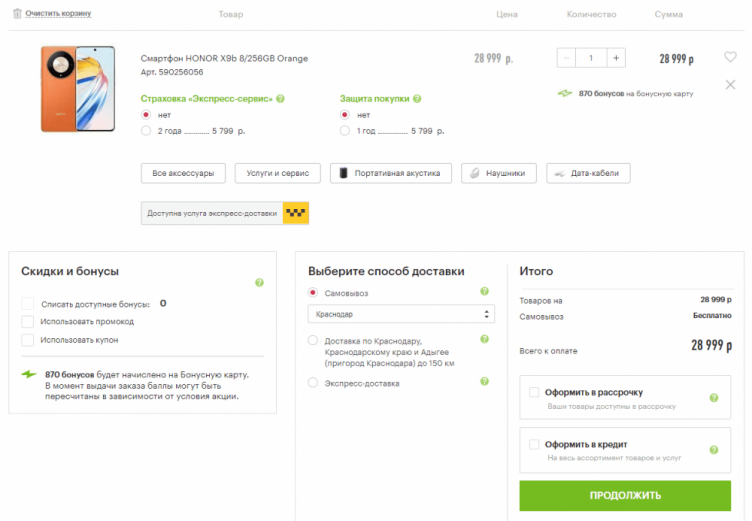
Task: Click help icon next to Защита покупки
Action: [x=417, y=99]
